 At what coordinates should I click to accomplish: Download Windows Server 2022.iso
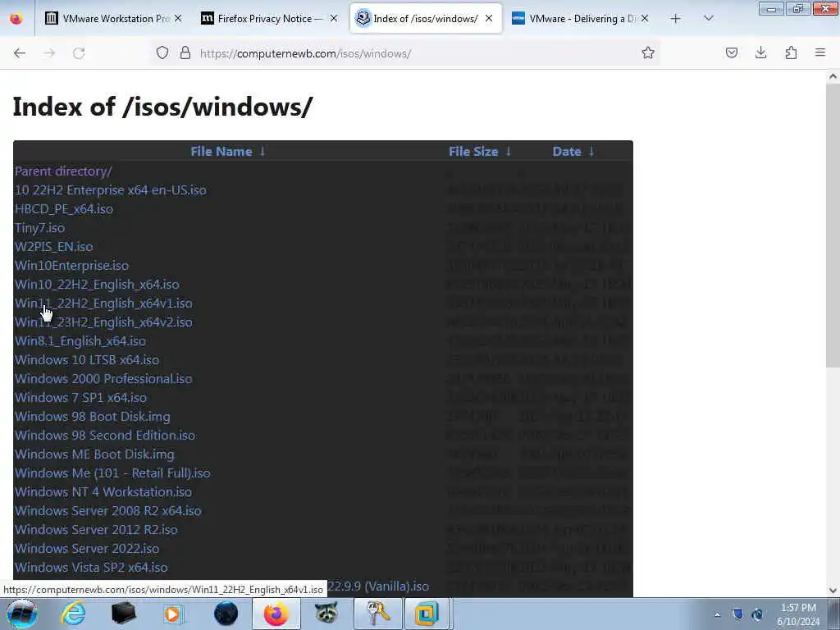[87, 549]
